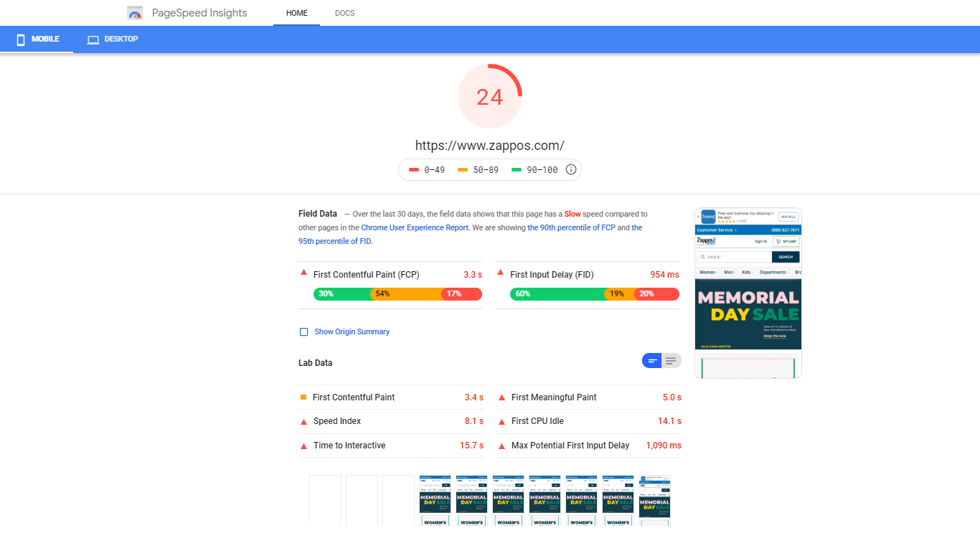Open the Home tab

[296, 13]
